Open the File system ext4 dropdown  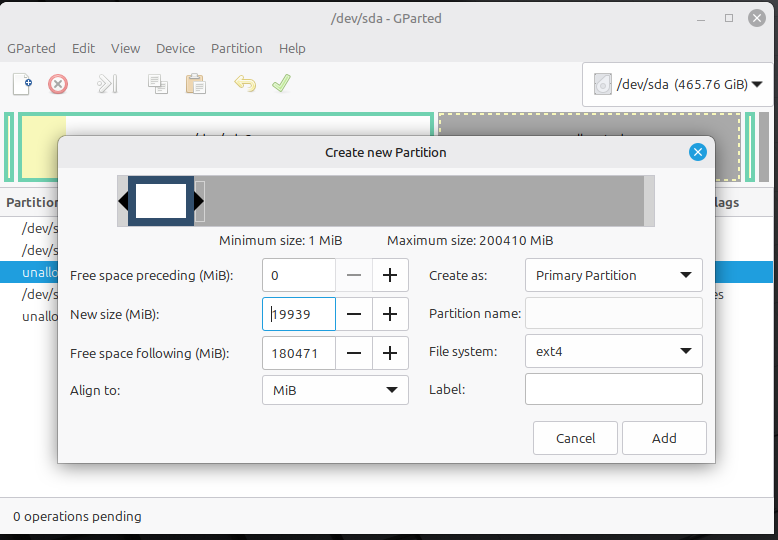614,351
